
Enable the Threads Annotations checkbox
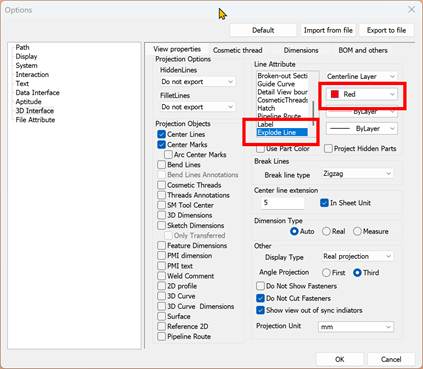tap(162, 195)
